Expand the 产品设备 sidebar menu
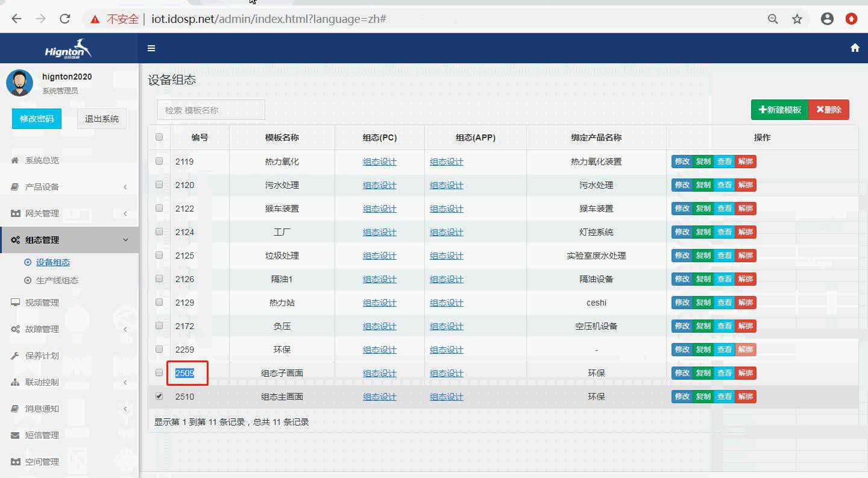Screen dimensions: 868x478 69,187
